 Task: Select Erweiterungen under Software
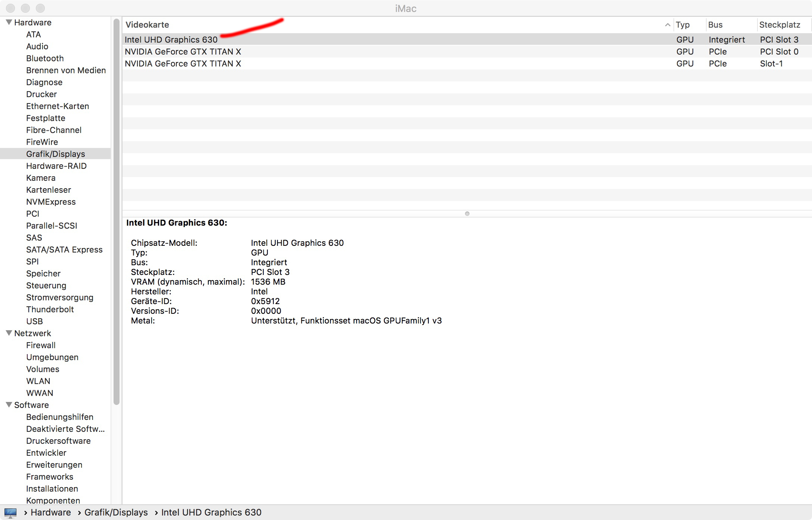(x=54, y=465)
